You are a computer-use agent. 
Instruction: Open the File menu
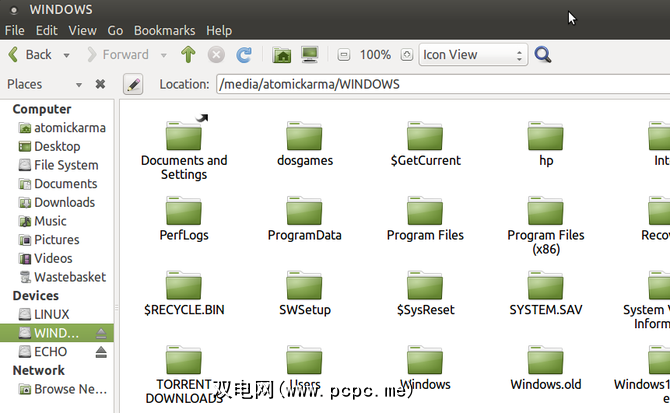click(15, 31)
